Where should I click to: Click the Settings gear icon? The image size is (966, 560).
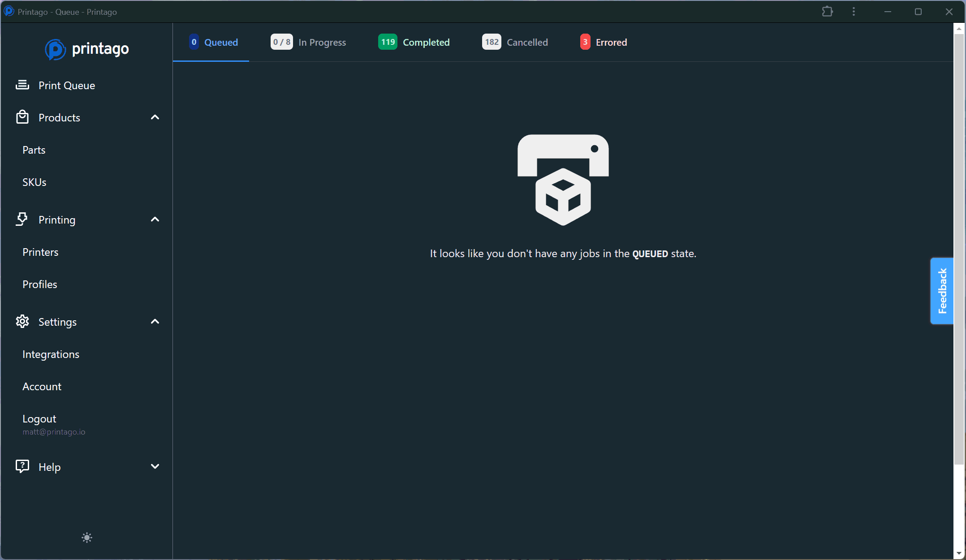[x=22, y=322]
